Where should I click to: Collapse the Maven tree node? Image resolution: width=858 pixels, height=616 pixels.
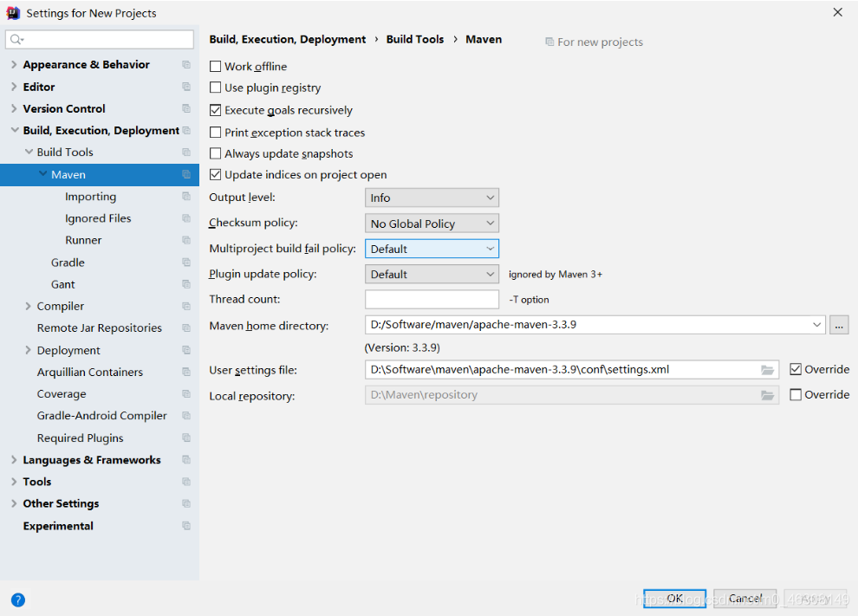(x=42, y=174)
